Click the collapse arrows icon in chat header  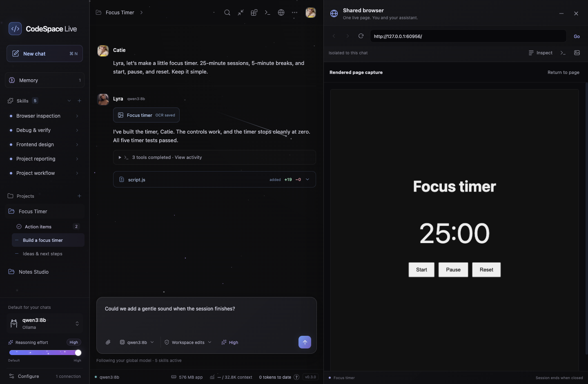tap(241, 13)
